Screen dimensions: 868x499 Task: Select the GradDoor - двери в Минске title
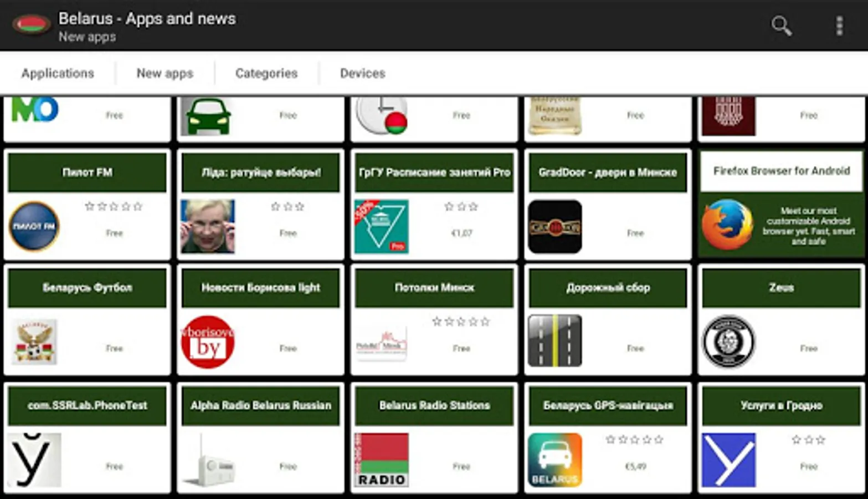pyautogui.click(x=608, y=172)
